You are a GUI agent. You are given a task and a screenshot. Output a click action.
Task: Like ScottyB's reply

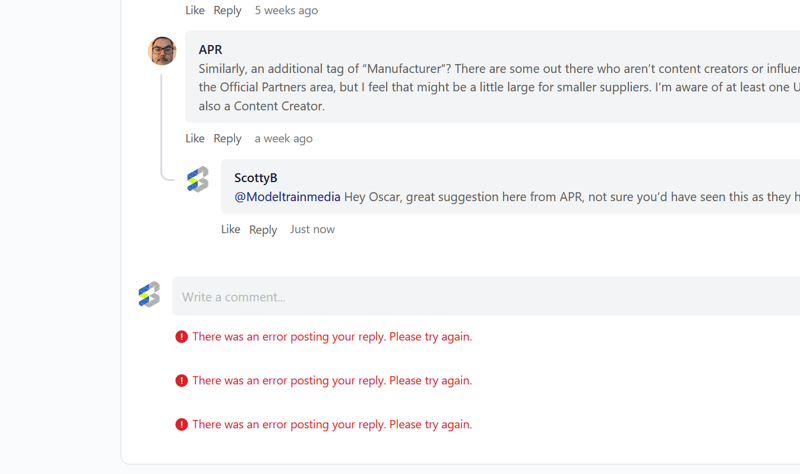coord(231,229)
